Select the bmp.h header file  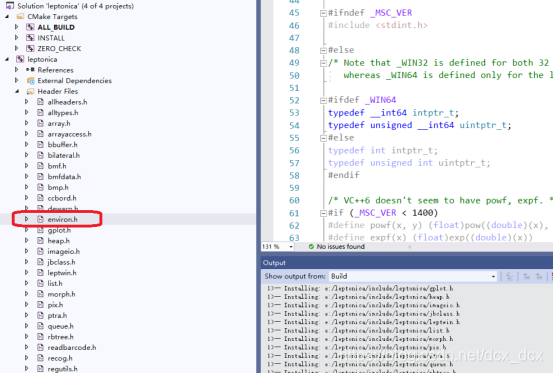[58, 187]
